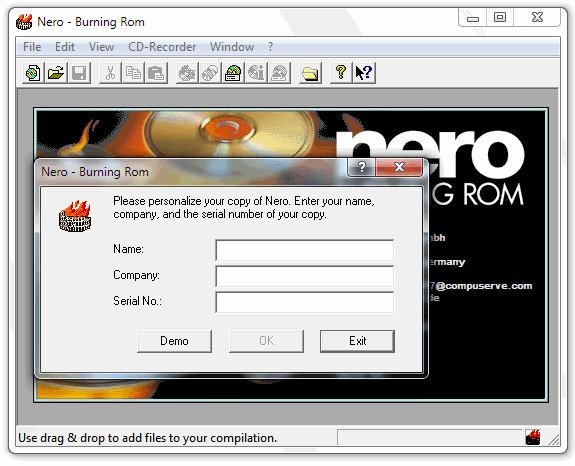This screenshot has height=466, width=575.
Task: Click the CD Info disc icon
Action: [x=256, y=73]
